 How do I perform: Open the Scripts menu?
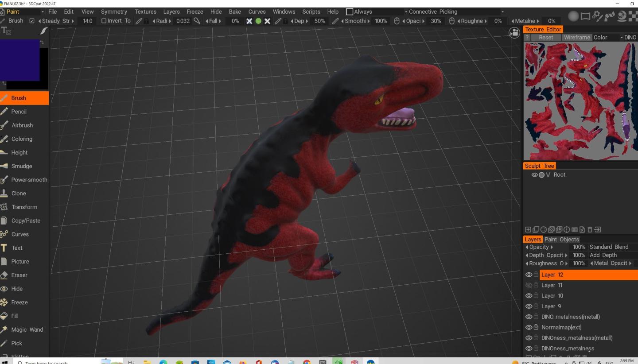pos(311,12)
